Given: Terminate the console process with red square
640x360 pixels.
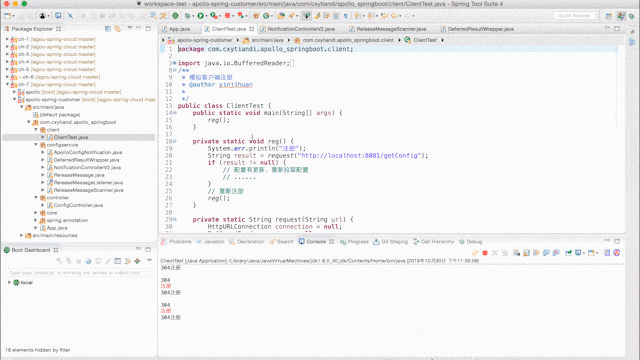Looking at the screenshot, I should pyautogui.click(x=485, y=253).
